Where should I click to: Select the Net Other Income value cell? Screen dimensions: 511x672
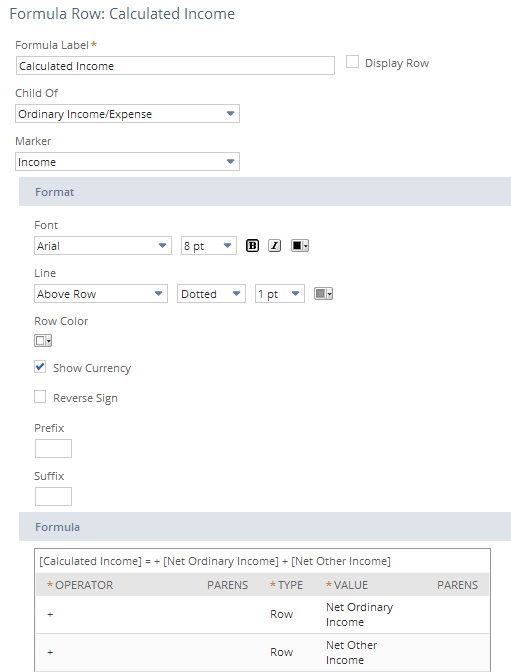click(x=352, y=652)
